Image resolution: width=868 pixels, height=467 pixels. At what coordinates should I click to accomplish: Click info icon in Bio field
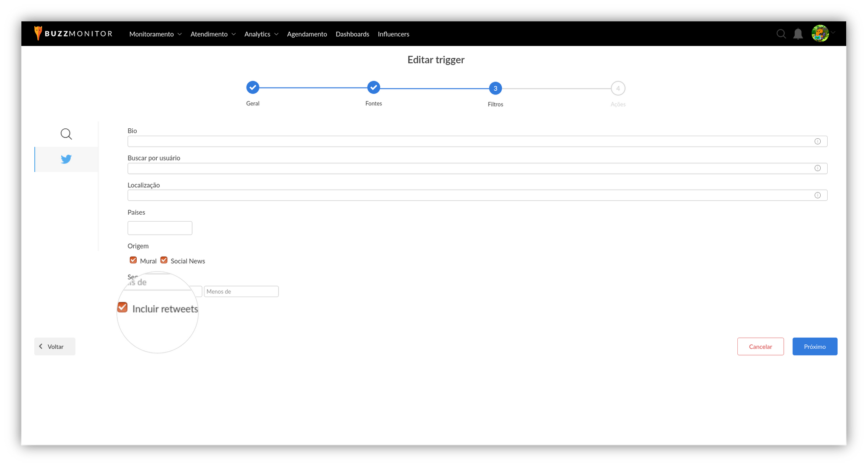click(x=817, y=141)
